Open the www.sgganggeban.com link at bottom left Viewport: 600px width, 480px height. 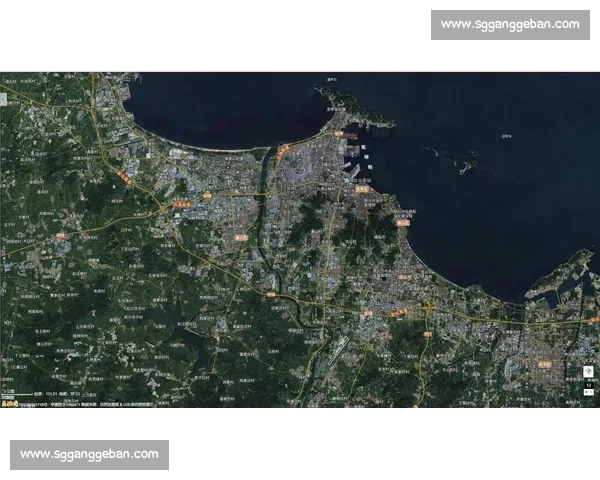pos(91,455)
